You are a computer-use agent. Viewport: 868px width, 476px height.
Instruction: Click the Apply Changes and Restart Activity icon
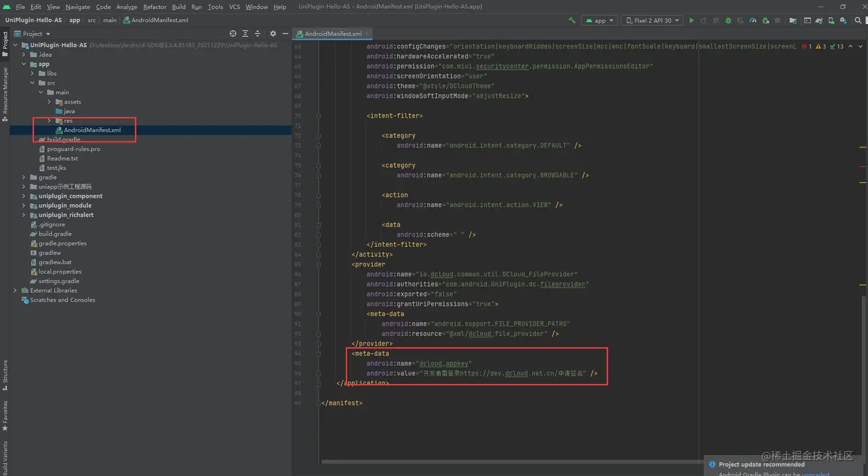(703, 20)
